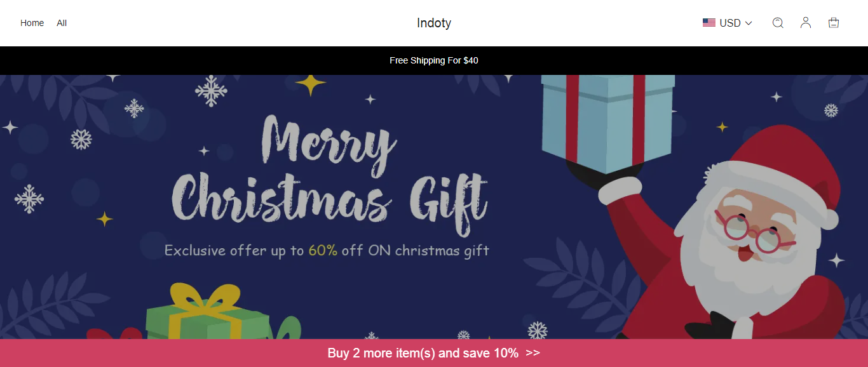This screenshot has height=367, width=868.
Task: Click the Merry Christmas Gift banner heading
Action: 329,171
